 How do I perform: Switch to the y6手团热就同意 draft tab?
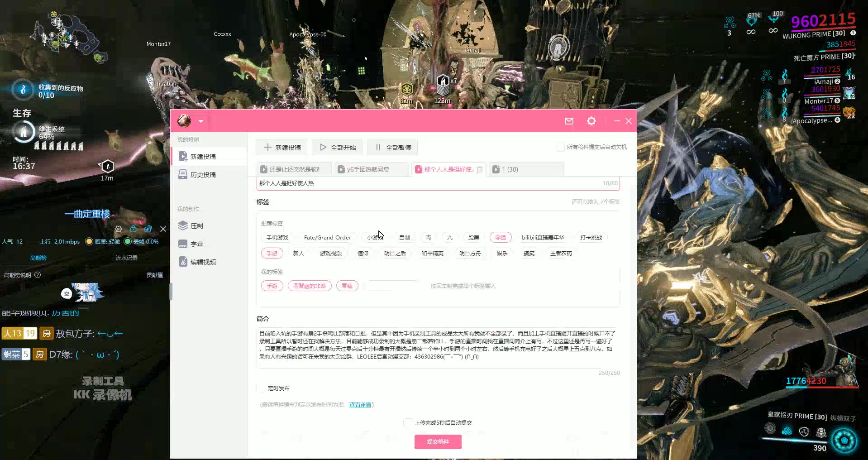tap(372, 169)
